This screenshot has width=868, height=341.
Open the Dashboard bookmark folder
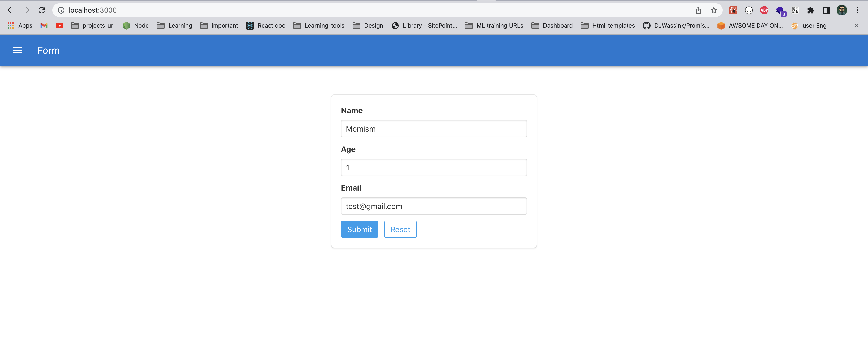[552, 26]
